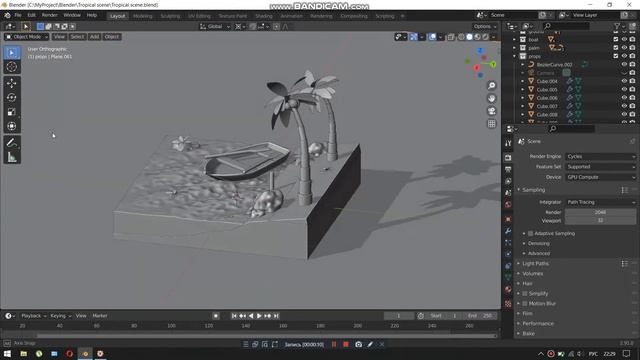This screenshot has width=640, height=360.
Task: Open Object properties tab
Action: (508, 219)
